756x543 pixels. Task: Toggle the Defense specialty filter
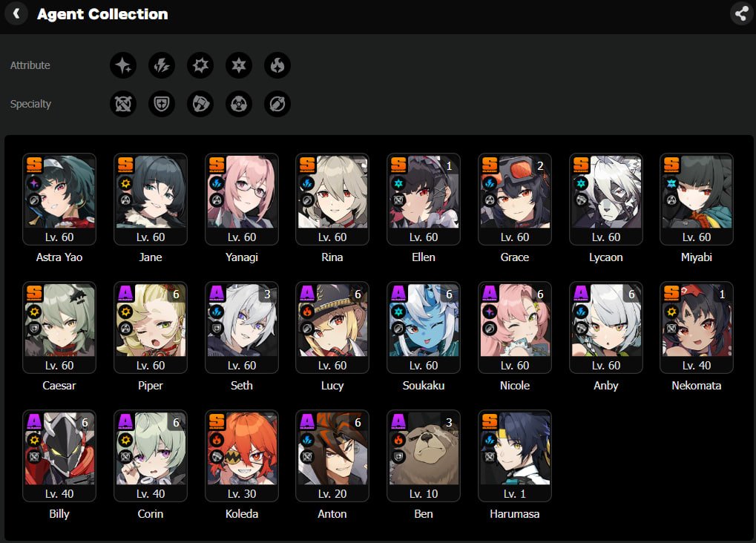pyautogui.click(x=162, y=104)
